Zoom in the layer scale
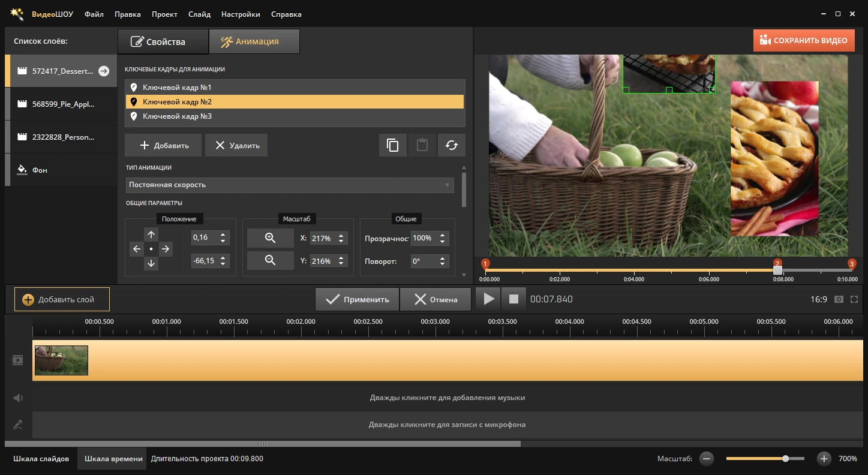The width and height of the screenshot is (868, 475). click(271, 238)
